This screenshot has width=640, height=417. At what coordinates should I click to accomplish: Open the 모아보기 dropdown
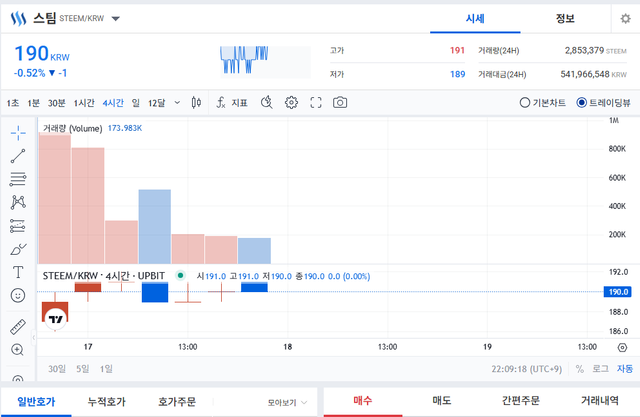287,402
